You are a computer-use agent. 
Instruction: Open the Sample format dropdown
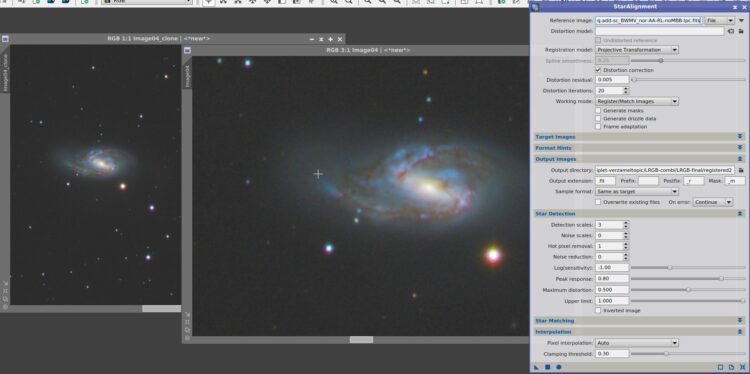point(637,191)
